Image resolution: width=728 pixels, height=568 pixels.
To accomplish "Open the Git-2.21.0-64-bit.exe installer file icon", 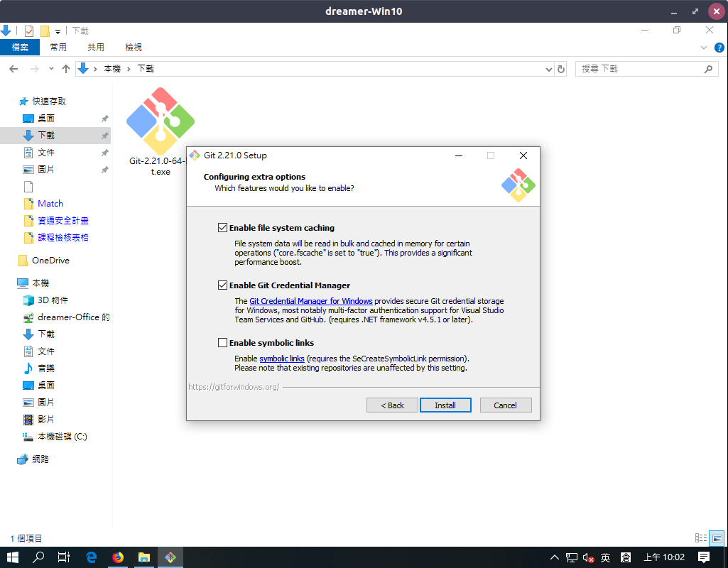I will pos(160,121).
